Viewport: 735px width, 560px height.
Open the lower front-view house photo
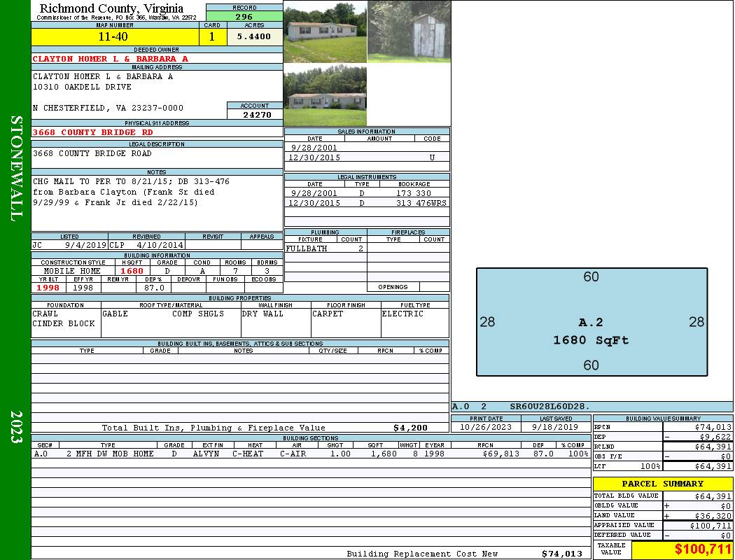(x=325, y=96)
